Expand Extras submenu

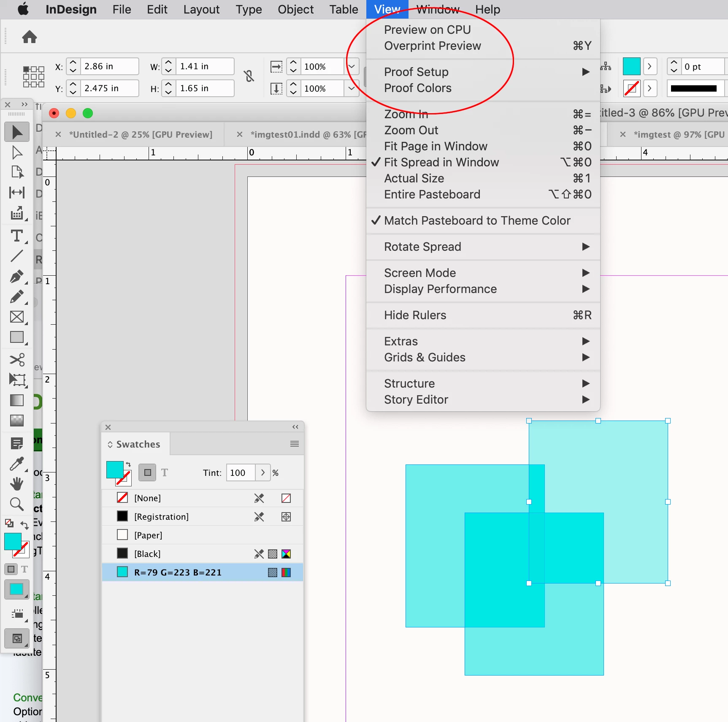pyautogui.click(x=483, y=342)
